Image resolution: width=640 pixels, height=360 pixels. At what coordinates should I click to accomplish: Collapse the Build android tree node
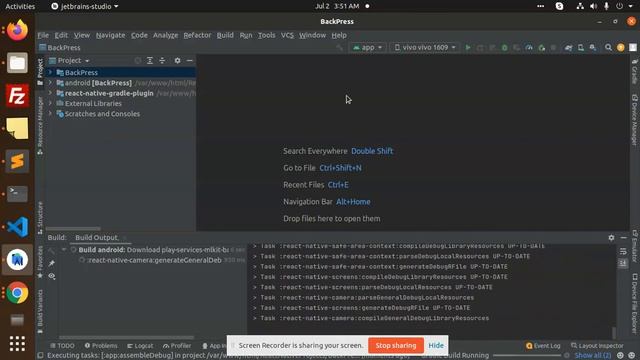tap(64, 249)
